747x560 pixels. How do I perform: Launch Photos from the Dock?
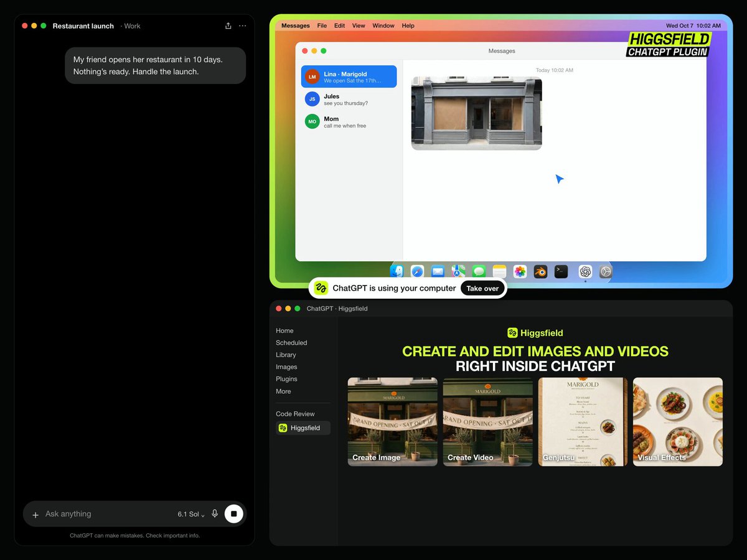click(520, 271)
